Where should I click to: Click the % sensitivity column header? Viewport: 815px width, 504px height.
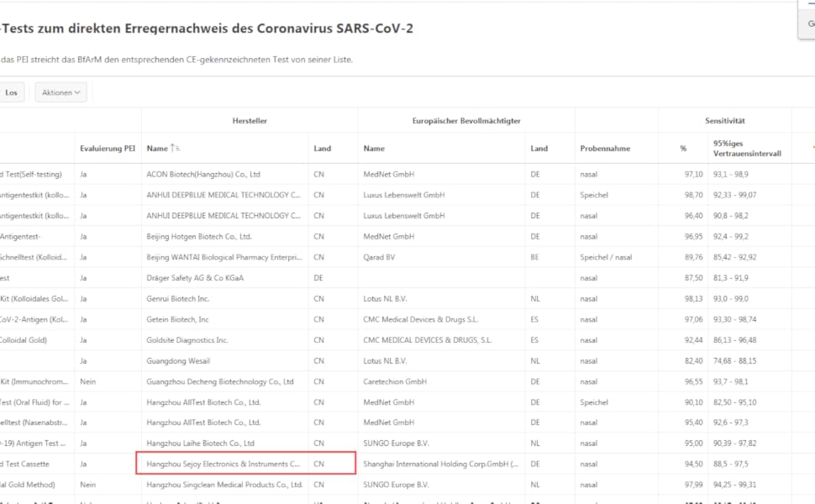[683, 149]
